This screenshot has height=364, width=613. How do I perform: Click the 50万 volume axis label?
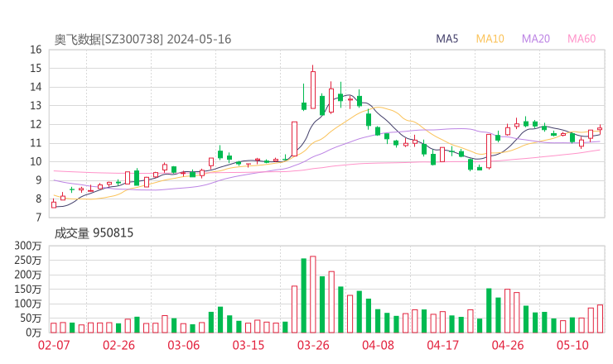tap(31, 318)
